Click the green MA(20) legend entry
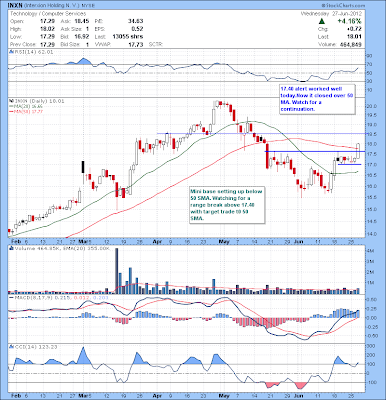This screenshot has height=400, width=386. coord(26,106)
